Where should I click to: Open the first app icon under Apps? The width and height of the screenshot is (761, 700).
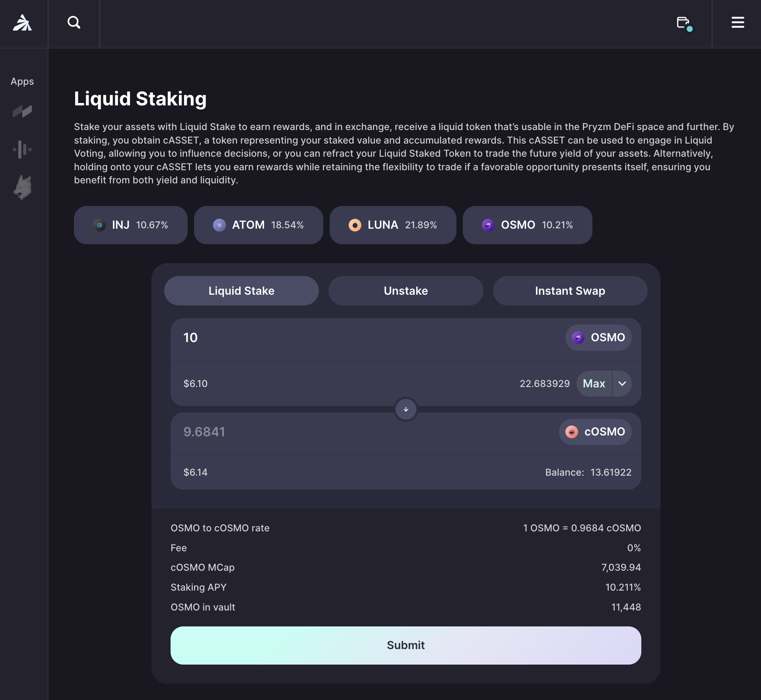point(22,111)
